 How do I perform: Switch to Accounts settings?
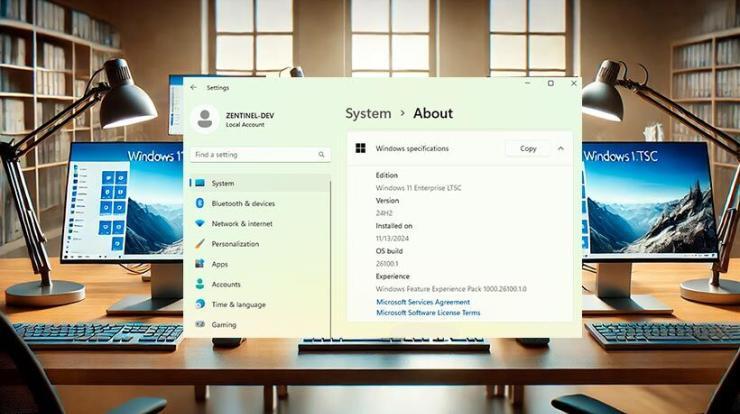tap(260, 284)
